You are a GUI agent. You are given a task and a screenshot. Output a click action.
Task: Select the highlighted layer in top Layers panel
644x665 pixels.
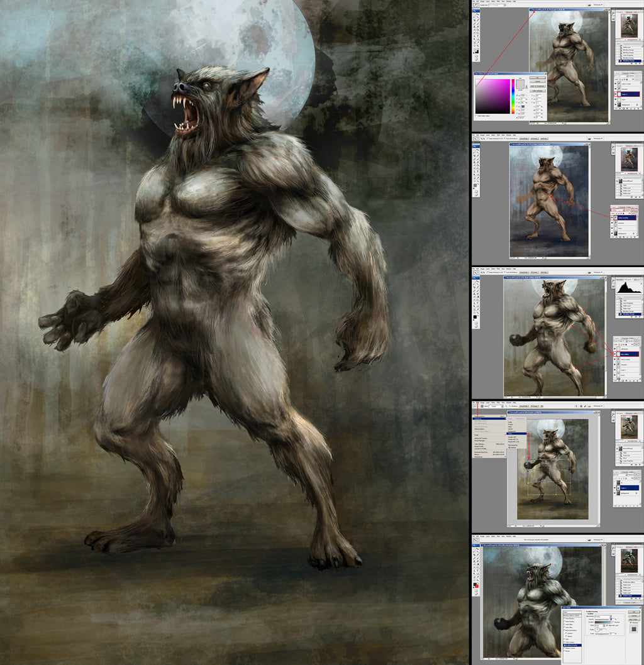point(629,94)
